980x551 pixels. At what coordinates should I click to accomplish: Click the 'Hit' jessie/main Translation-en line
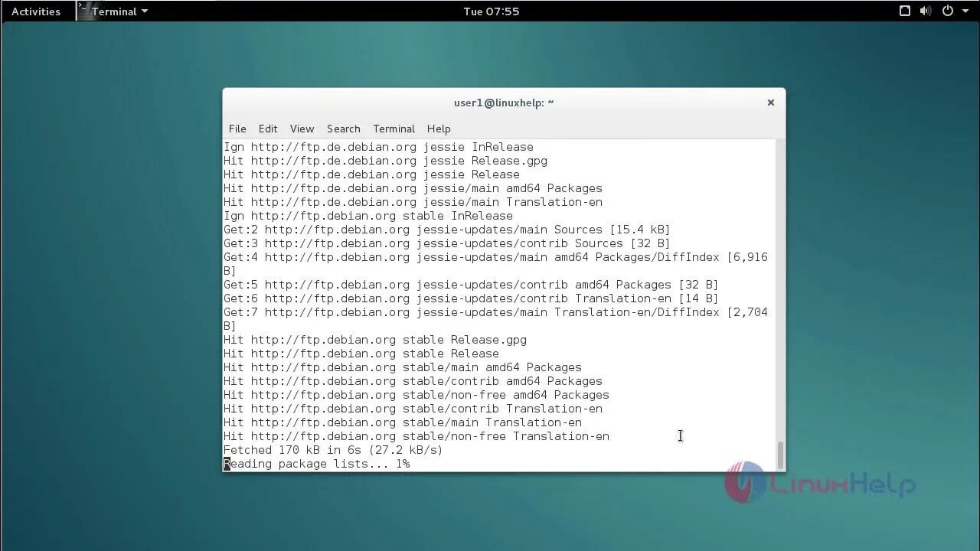click(x=413, y=202)
